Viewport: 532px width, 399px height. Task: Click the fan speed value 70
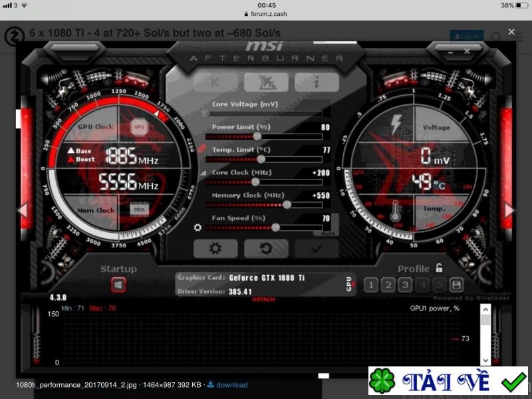point(326,218)
